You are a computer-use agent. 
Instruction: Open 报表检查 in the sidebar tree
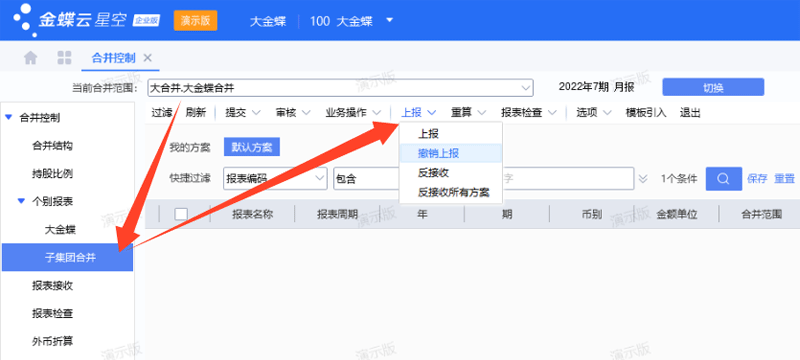(53, 313)
